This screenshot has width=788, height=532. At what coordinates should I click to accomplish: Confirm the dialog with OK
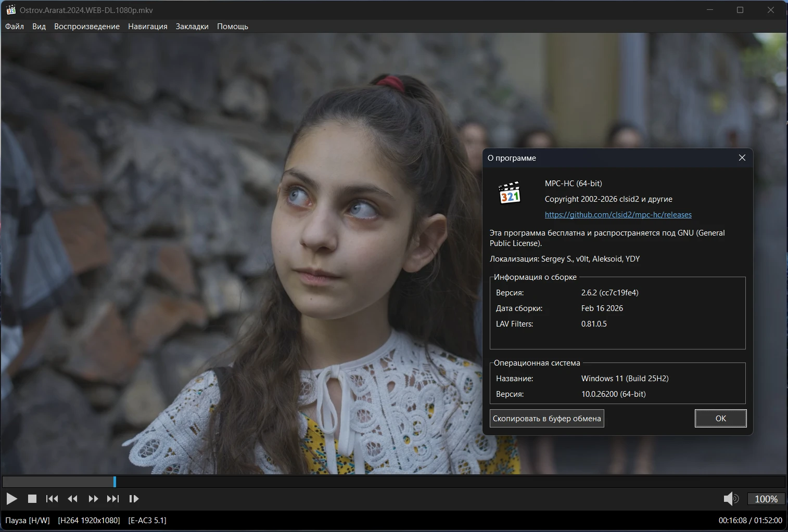[720, 419]
